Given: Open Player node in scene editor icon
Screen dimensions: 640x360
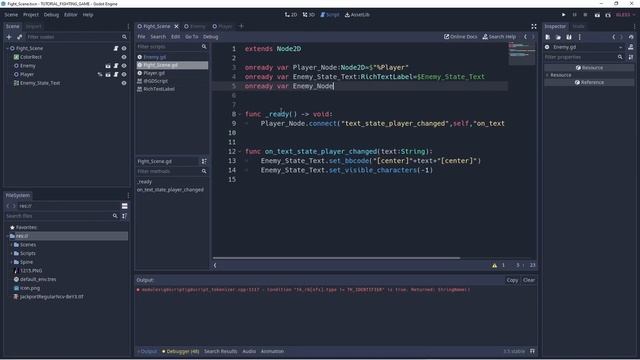Looking at the screenshot, I should point(108,74).
